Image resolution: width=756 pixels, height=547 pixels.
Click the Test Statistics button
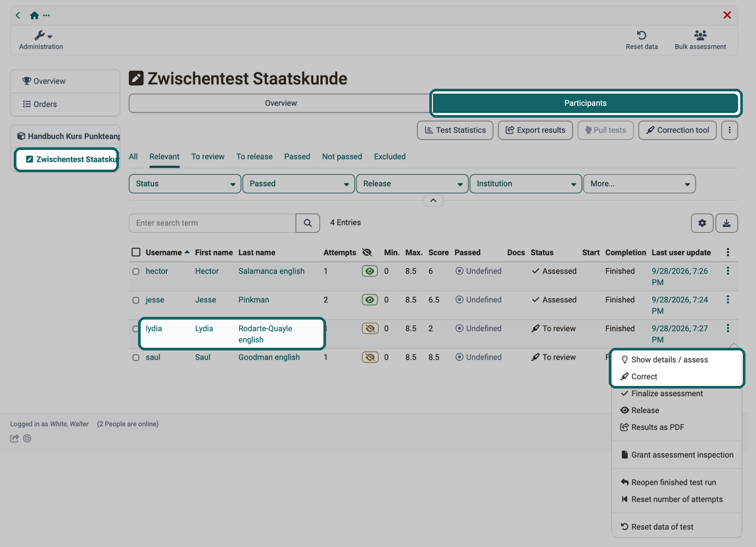point(455,130)
